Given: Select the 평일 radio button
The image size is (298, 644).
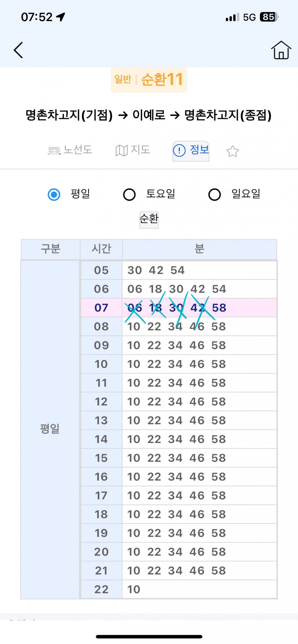Looking at the screenshot, I should click(54, 195).
